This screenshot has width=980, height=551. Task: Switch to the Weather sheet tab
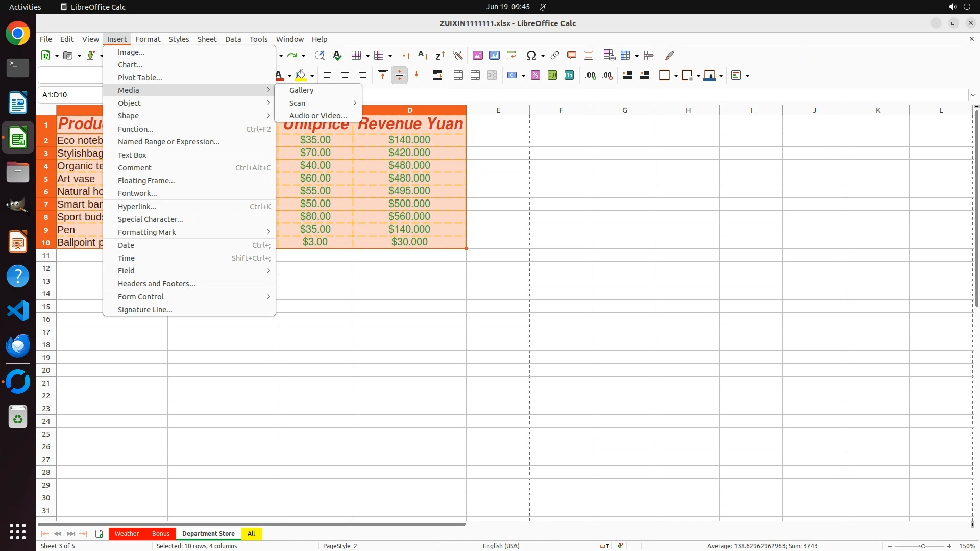tap(127, 533)
